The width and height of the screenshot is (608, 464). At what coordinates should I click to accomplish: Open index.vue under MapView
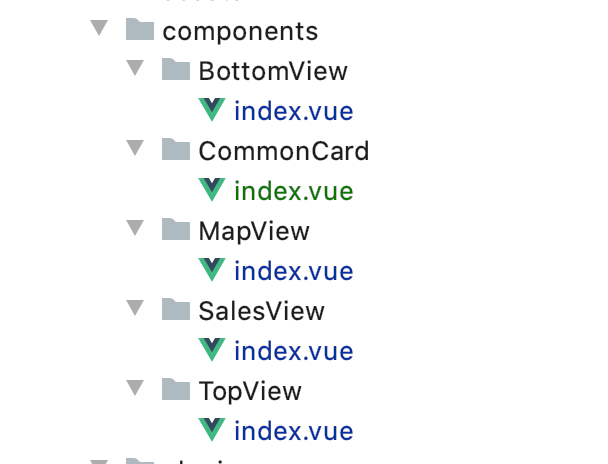(x=294, y=271)
